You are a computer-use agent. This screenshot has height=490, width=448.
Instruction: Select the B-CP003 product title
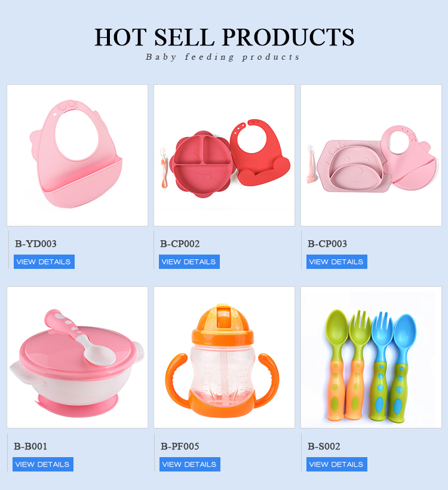click(x=327, y=244)
